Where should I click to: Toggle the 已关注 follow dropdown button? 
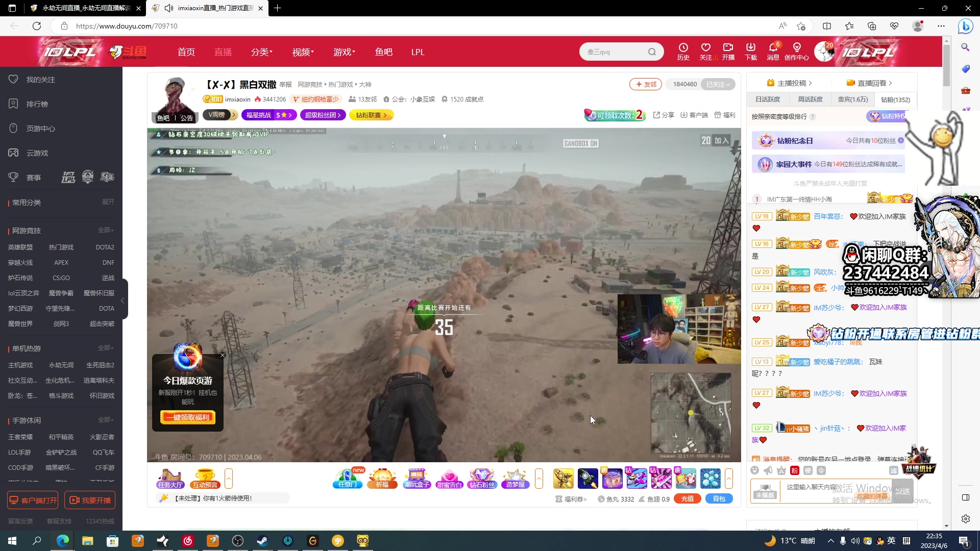click(718, 84)
